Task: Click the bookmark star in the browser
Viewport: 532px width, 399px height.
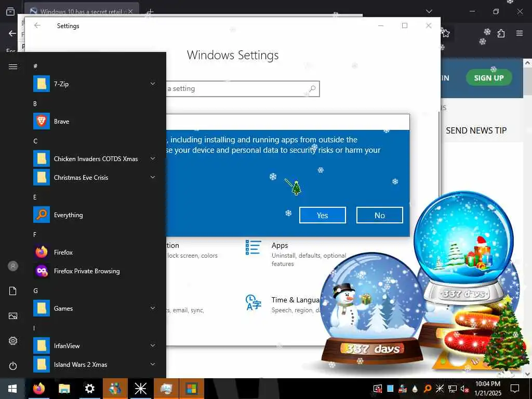Action: [x=445, y=33]
